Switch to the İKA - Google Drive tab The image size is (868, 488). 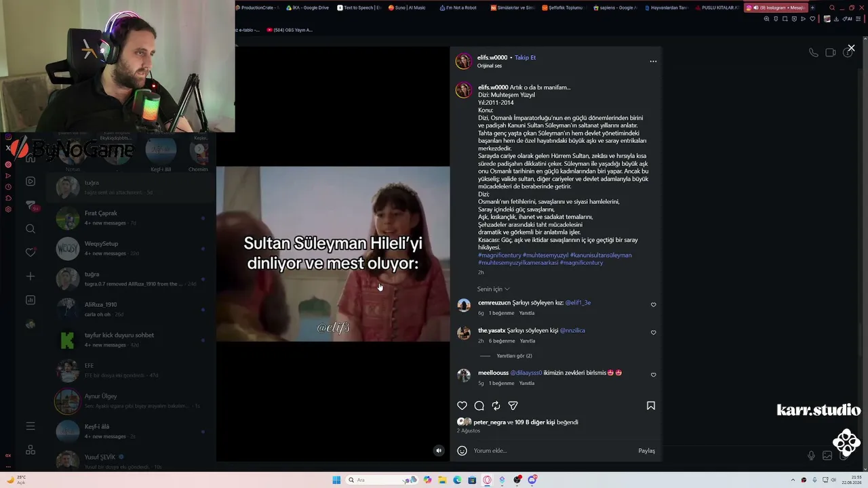tap(309, 7)
